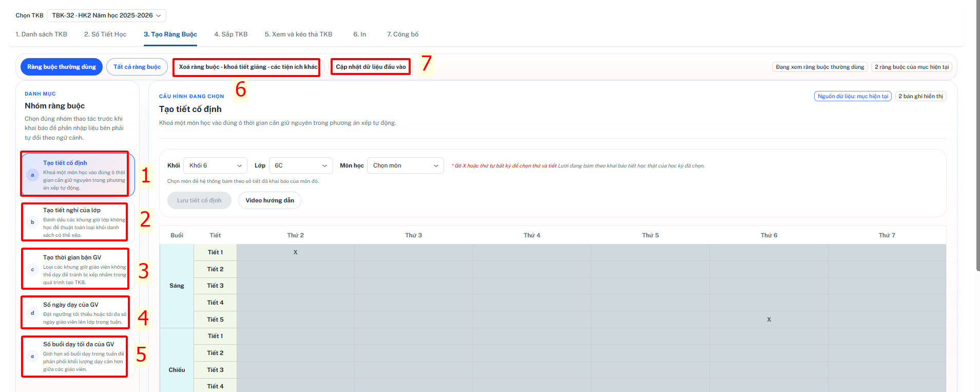
Task: Click the Thứ 5 column header
Action: coord(650,235)
